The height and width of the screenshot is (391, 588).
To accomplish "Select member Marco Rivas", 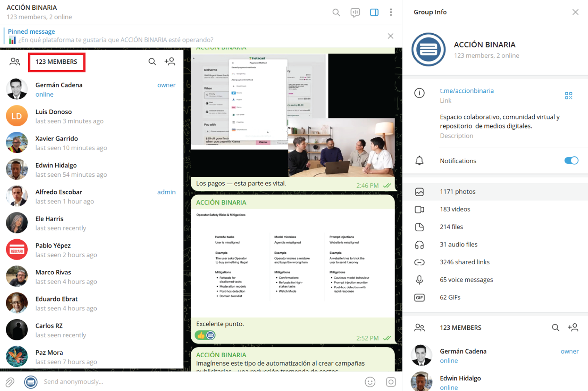I will point(91,277).
